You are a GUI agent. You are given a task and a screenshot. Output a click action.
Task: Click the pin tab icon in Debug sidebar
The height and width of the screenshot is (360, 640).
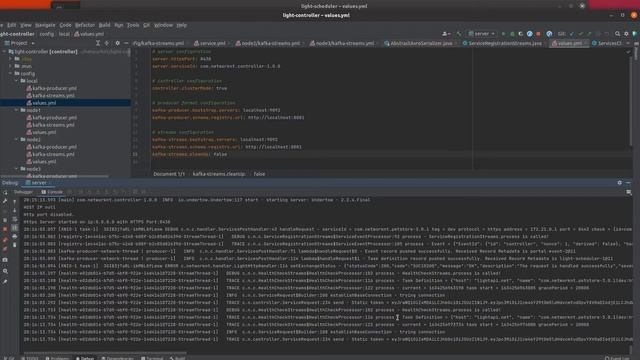5,282
